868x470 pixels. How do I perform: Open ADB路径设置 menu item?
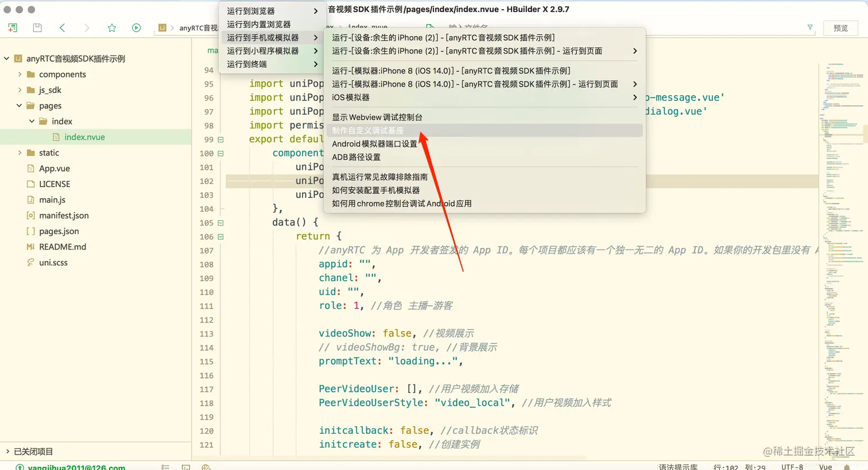[x=485, y=157]
